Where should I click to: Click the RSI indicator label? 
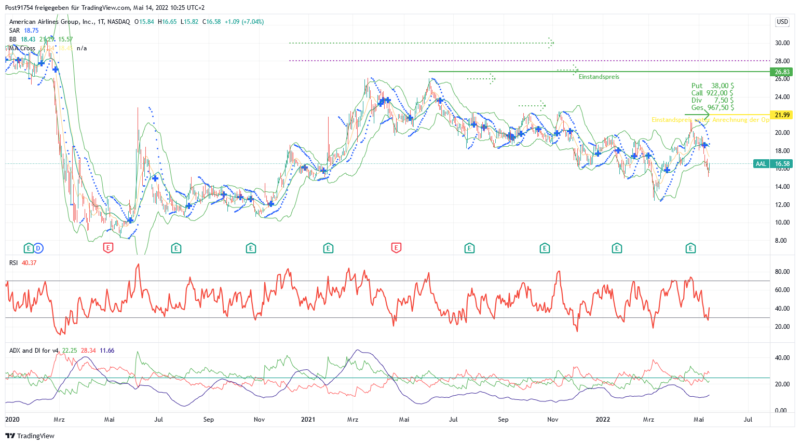click(x=12, y=263)
